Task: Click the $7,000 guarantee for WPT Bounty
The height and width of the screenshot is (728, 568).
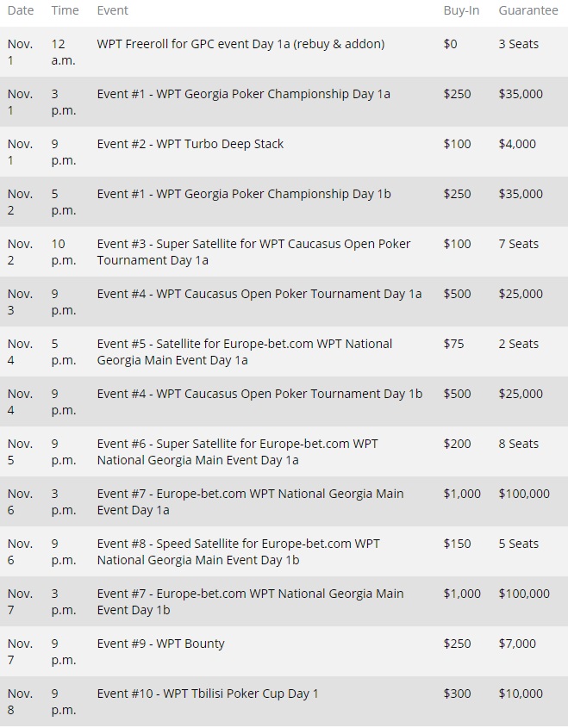Action: [x=517, y=644]
